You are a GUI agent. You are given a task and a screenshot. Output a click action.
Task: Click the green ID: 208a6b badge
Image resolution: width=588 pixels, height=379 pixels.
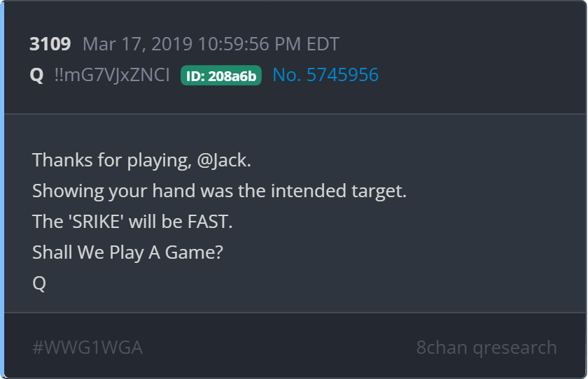point(221,76)
